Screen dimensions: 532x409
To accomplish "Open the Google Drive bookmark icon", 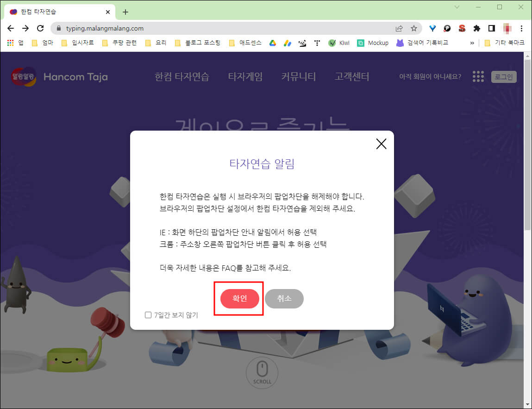I will [272, 42].
